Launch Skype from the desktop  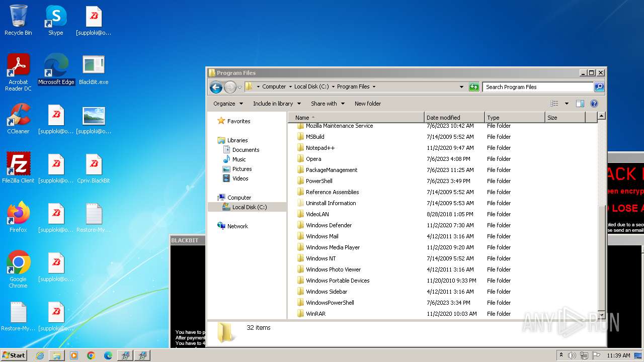[55, 21]
